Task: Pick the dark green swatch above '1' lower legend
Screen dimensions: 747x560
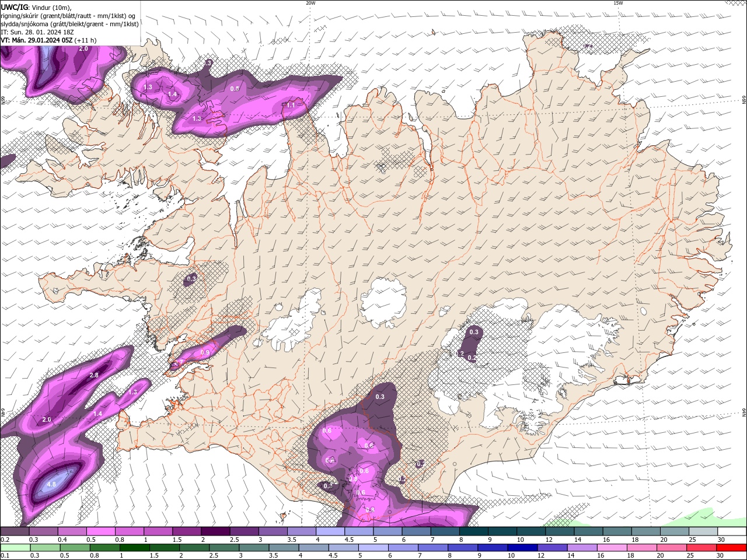Action: 134,548
